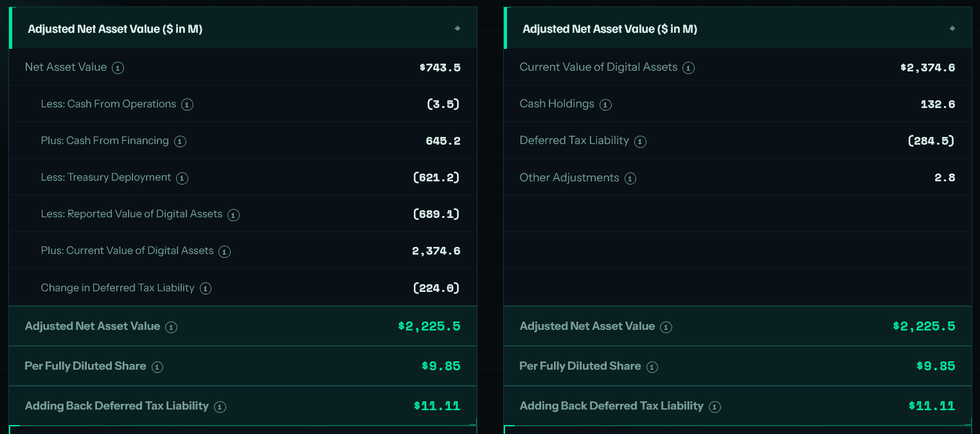
Task: Open info for left panel Per Fully Diluted Share
Action: click(157, 366)
